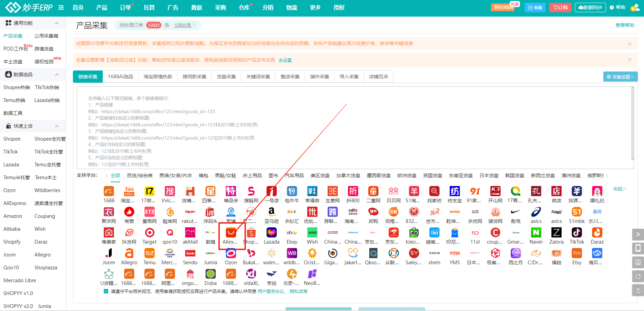Dismiss the first orange notice banner

tap(629, 44)
